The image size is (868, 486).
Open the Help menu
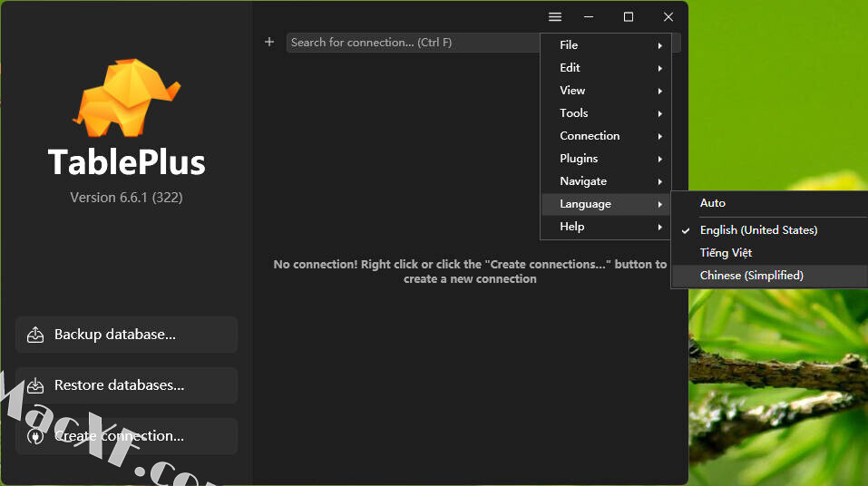pos(606,227)
